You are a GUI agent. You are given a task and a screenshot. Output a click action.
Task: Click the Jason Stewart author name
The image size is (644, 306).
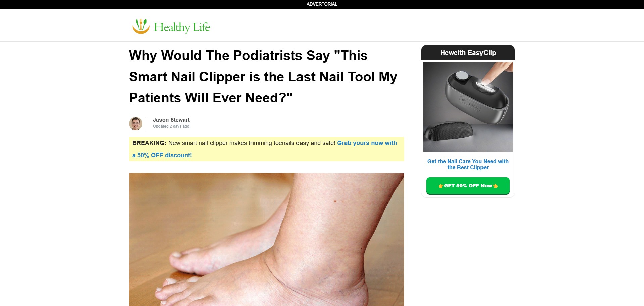click(x=171, y=120)
